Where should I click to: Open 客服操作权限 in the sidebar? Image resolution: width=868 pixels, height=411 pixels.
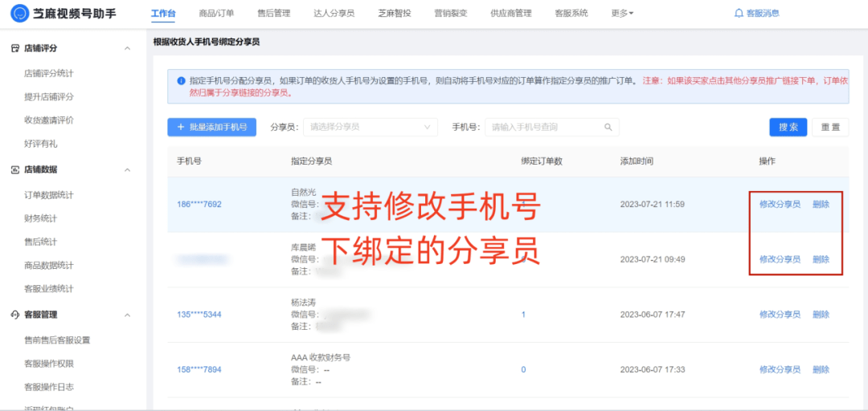point(49,364)
